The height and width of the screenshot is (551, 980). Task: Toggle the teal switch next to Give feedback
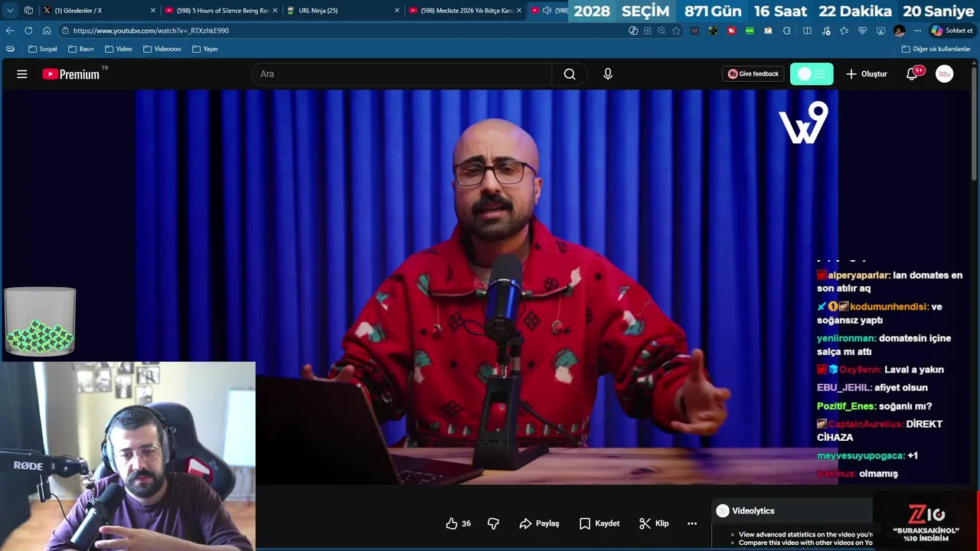tap(812, 74)
